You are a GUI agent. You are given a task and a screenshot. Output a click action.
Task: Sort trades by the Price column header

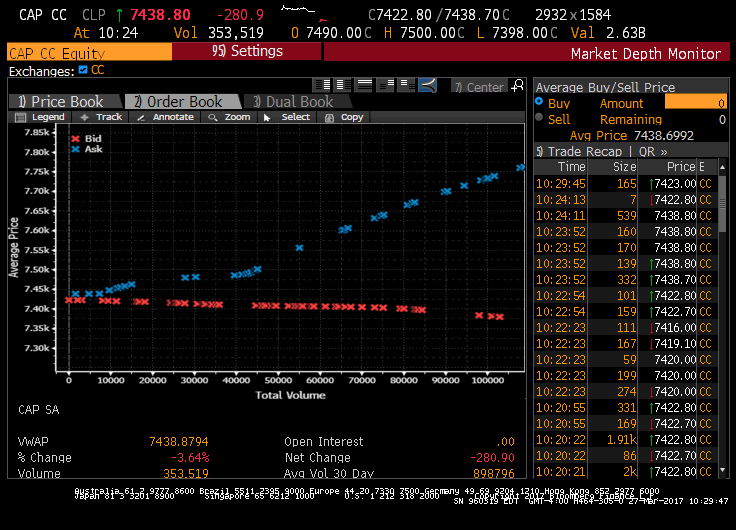(x=667, y=167)
